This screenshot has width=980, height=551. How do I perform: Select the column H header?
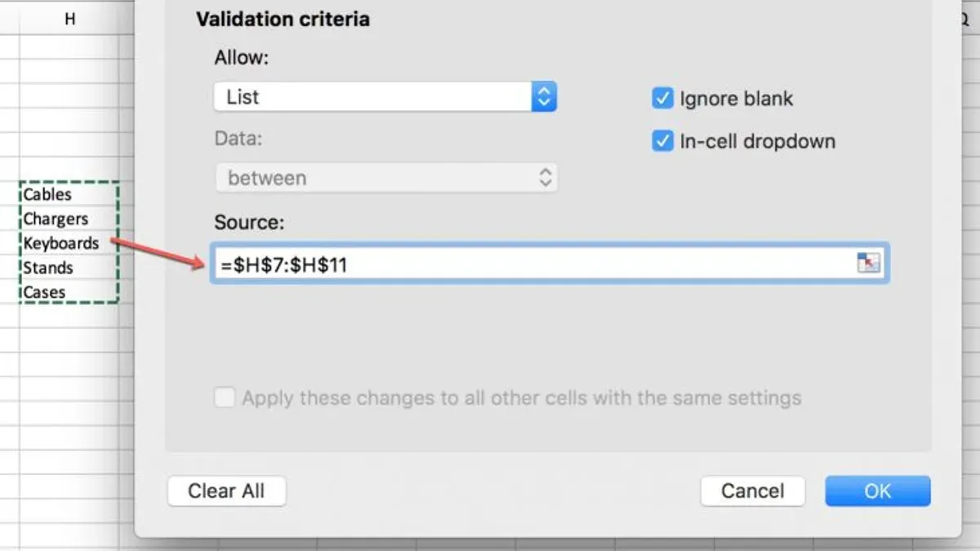pos(69,19)
